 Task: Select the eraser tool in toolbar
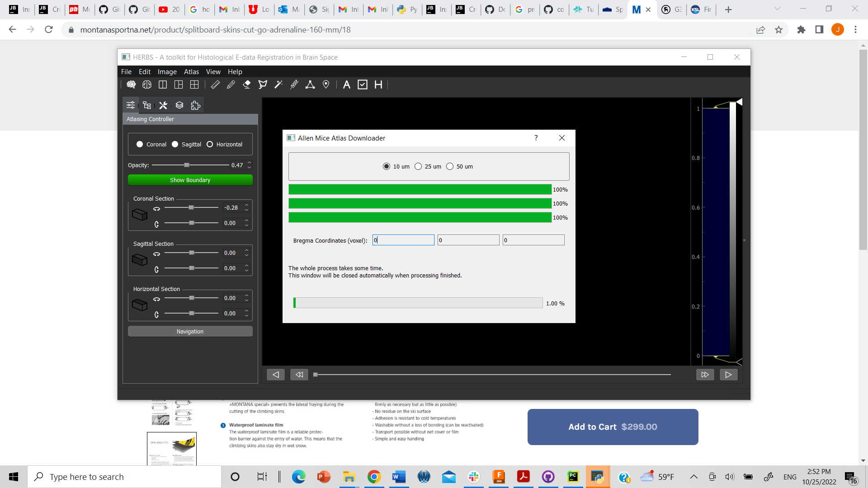pyautogui.click(x=246, y=84)
